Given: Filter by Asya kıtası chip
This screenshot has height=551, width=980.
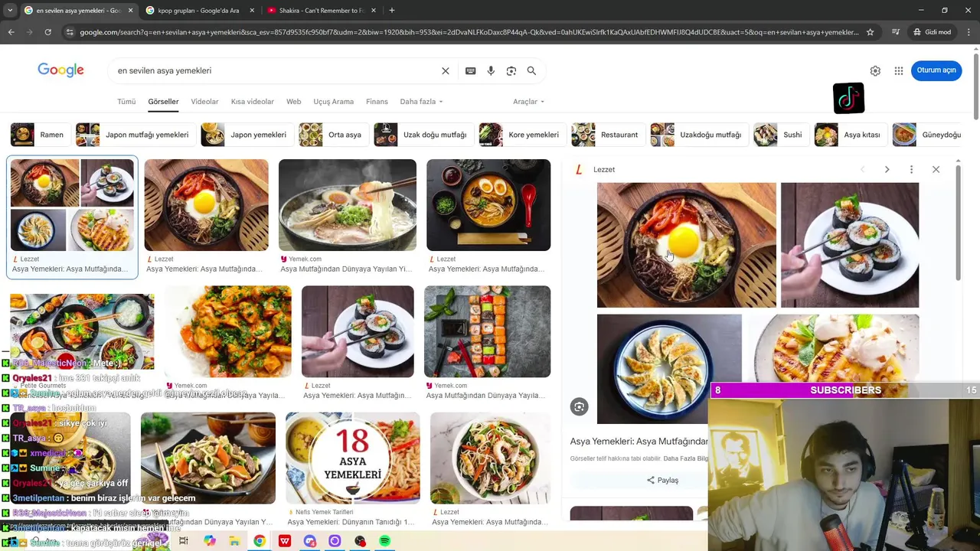Looking at the screenshot, I should (x=851, y=135).
